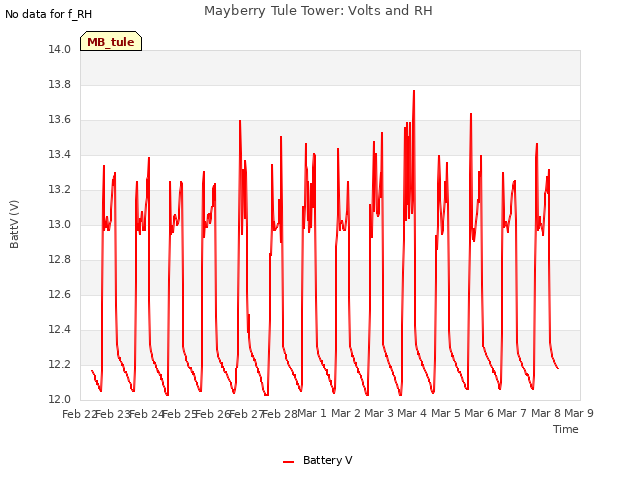
Task: Click the 12.0 y-axis tick label
Action: pos(59,400)
